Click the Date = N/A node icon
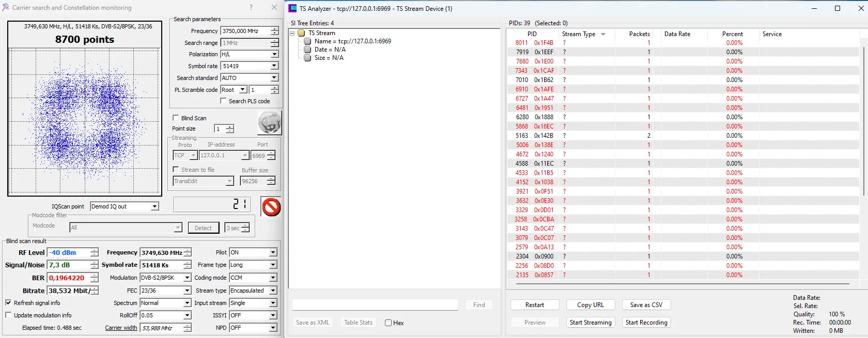The image size is (868, 338). (308, 50)
